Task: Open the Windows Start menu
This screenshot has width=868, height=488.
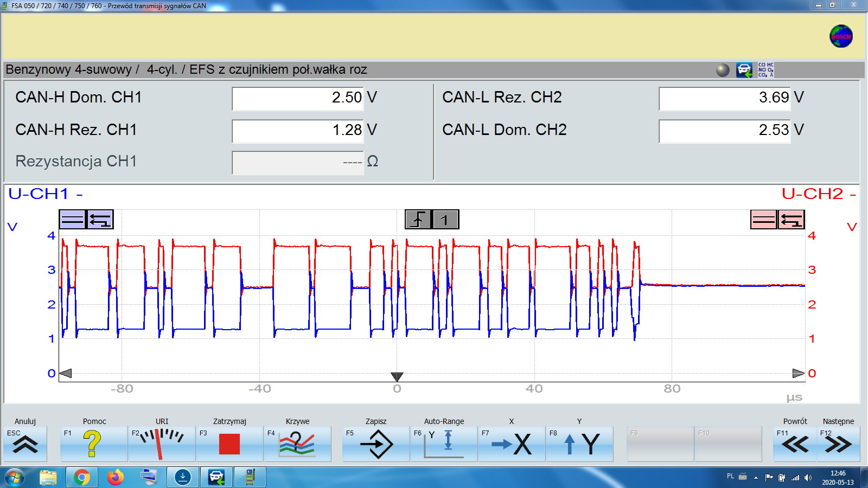Action: tap(14, 478)
